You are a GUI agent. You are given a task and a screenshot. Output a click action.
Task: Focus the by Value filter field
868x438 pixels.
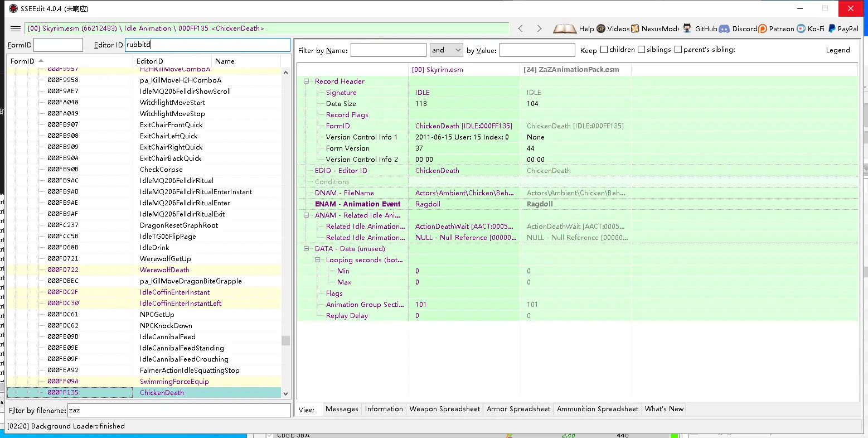click(537, 50)
